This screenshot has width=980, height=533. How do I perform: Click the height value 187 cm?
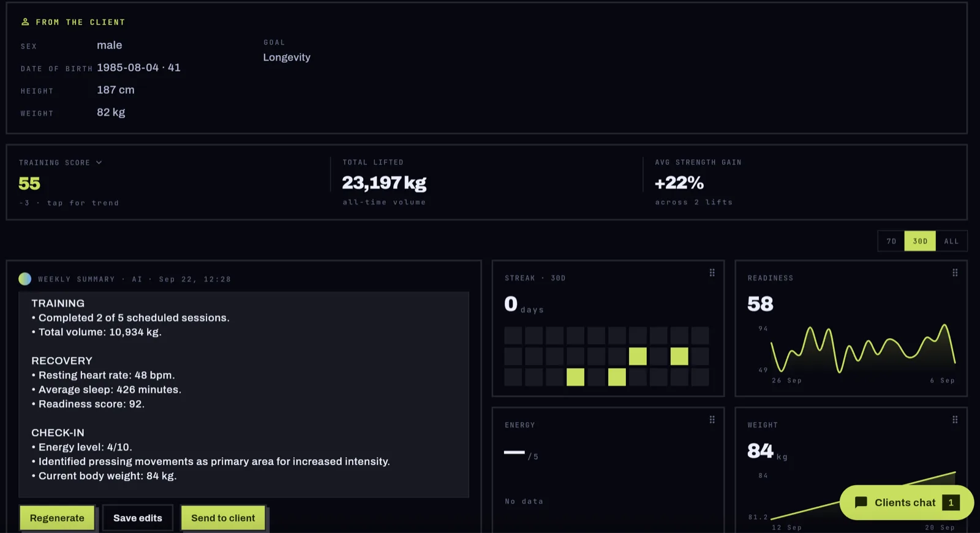coord(116,90)
